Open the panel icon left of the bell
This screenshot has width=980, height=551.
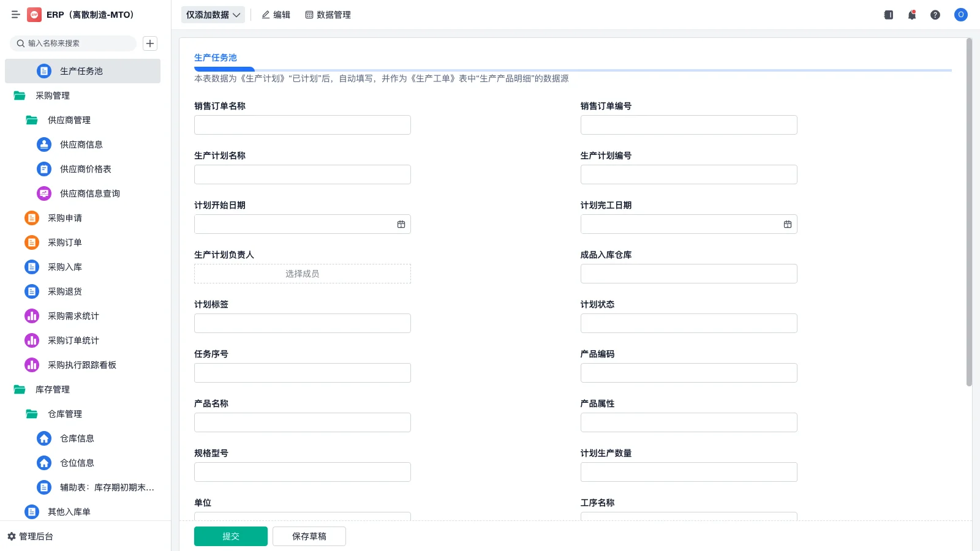pos(889,15)
